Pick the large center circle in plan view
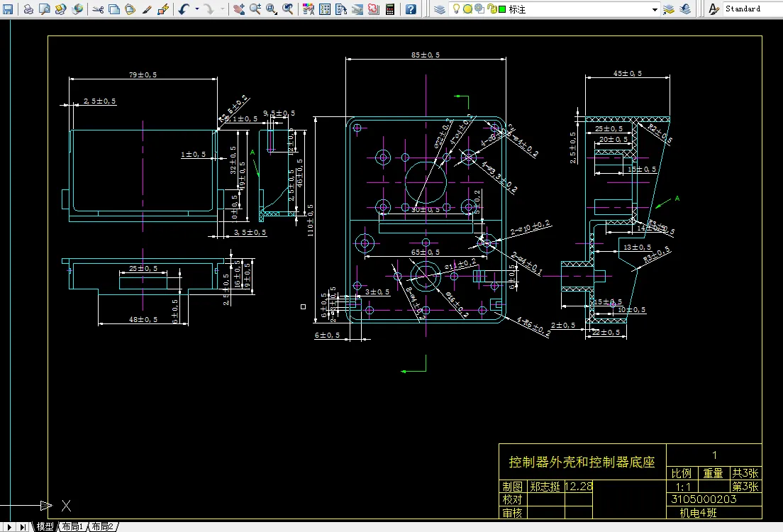The image size is (783, 532). pos(426,182)
